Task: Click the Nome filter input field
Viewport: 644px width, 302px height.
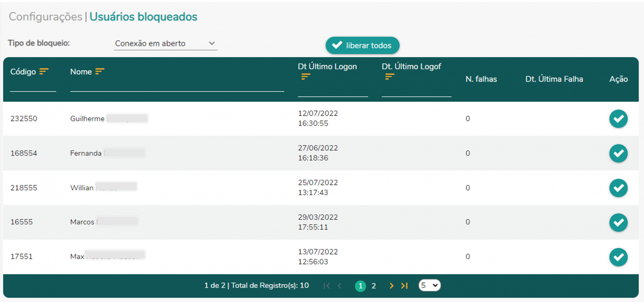Action: tap(177, 86)
